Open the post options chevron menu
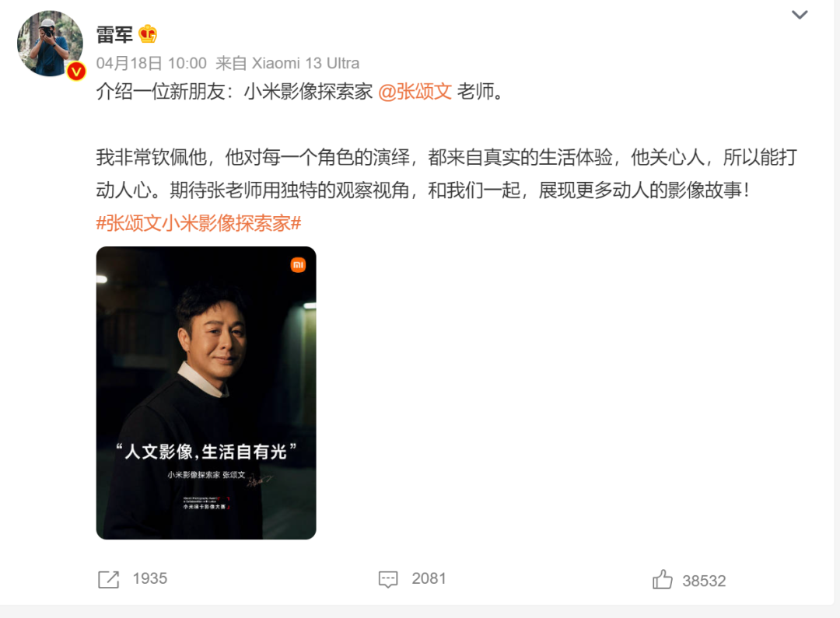Screen dimensions: 840x618 [x=800, y=15]
